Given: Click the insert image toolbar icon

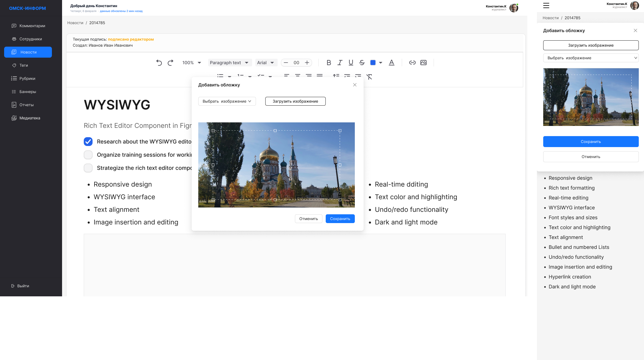Looking at the screenshot, I should (423, 63).
